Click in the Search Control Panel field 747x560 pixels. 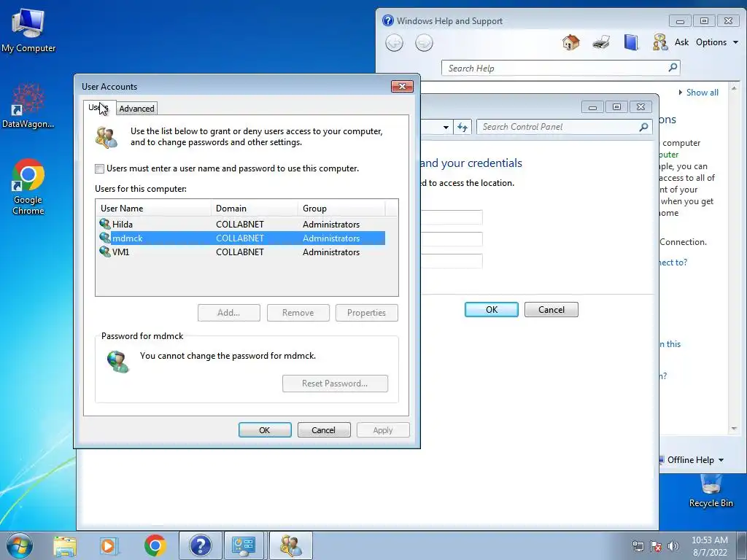pyautogui.click(x=557, y=127)
